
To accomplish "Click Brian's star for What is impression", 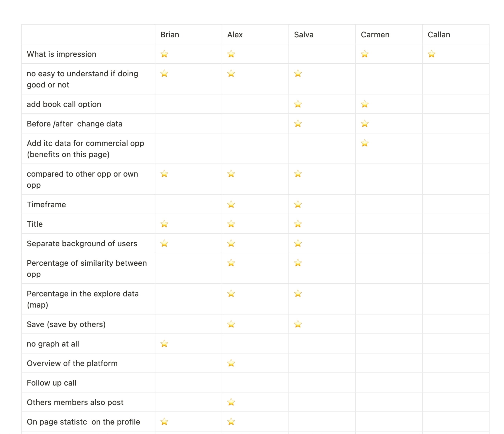I will click(x=164, y=54).
